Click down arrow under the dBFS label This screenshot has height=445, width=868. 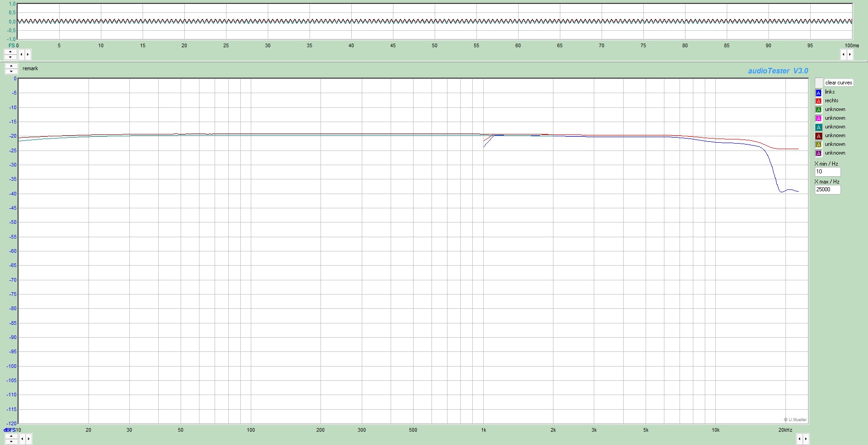[x=11, y=442]
